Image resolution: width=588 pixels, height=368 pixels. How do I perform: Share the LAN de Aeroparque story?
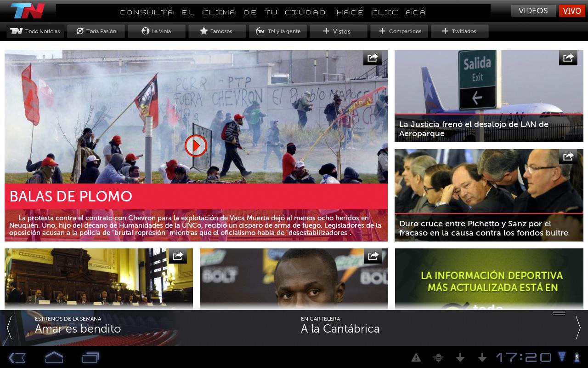pos(568,58)
